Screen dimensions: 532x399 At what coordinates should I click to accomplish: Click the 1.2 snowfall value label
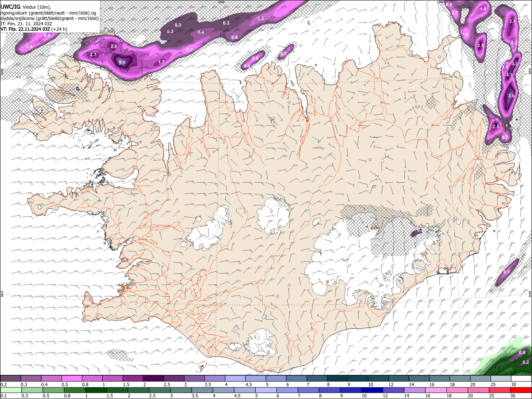tap(514, 43)
